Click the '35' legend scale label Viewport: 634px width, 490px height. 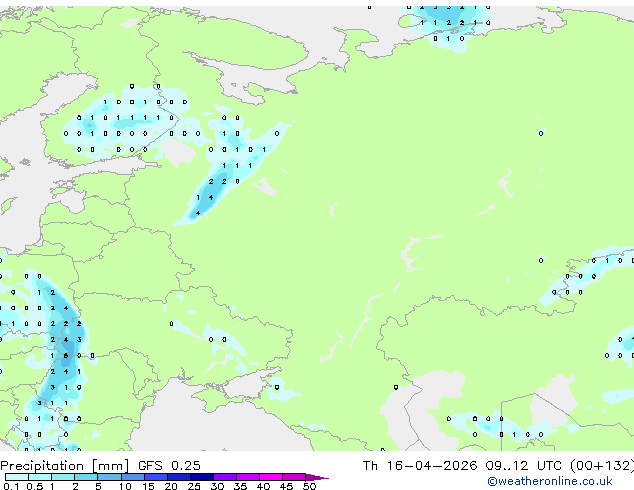coord(240,486)
